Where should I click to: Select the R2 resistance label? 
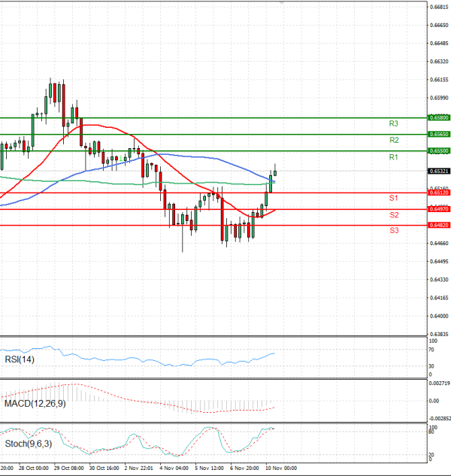(x=393, y=140)
